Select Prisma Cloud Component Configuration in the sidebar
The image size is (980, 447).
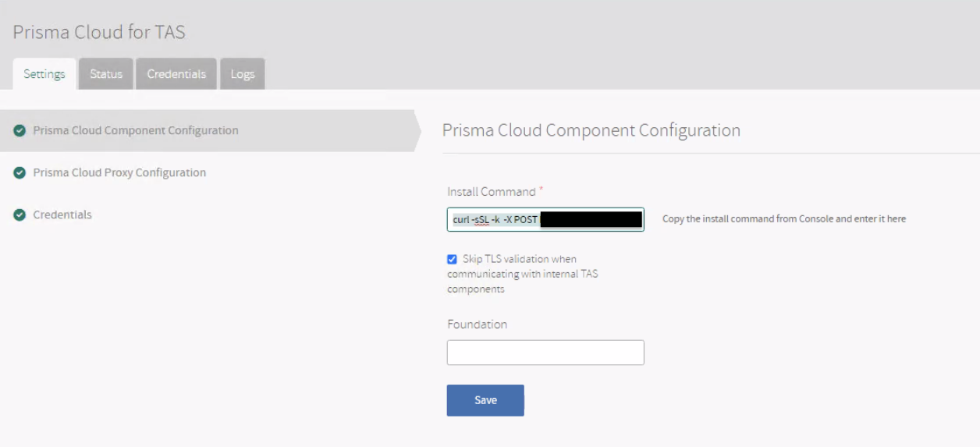point(136,130)
